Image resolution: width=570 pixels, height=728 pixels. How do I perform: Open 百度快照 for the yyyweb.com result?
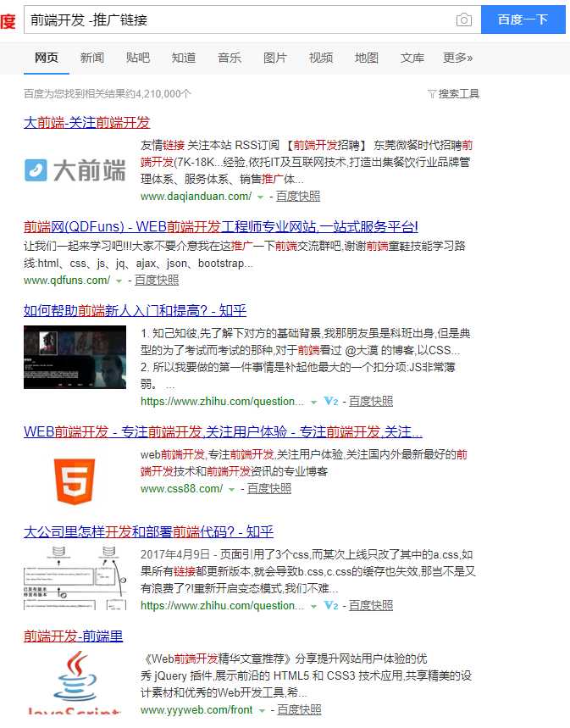(x=299, y=710)
